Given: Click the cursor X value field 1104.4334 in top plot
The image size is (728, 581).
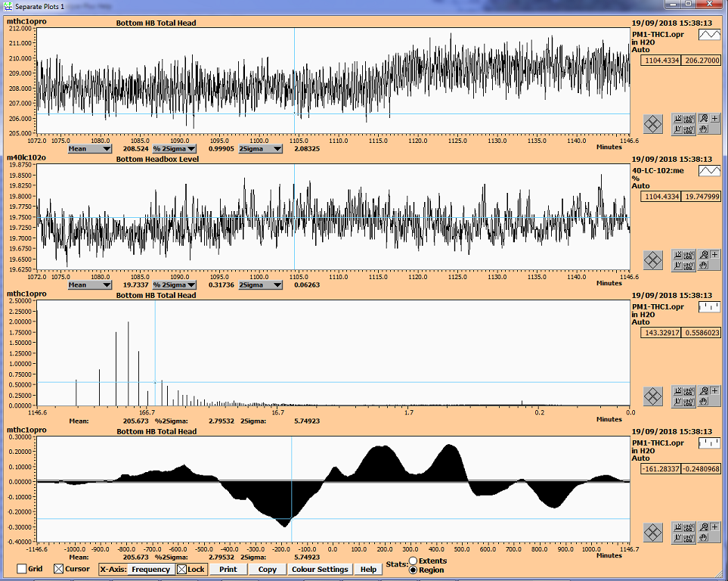Looking at the screenshot, I should click(661, 60).
